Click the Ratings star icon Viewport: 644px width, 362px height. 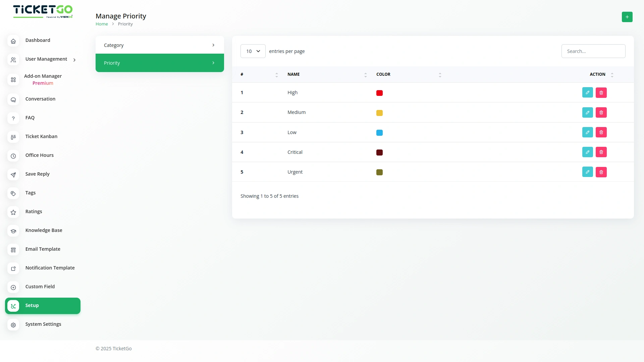click(x=13, y=212)
